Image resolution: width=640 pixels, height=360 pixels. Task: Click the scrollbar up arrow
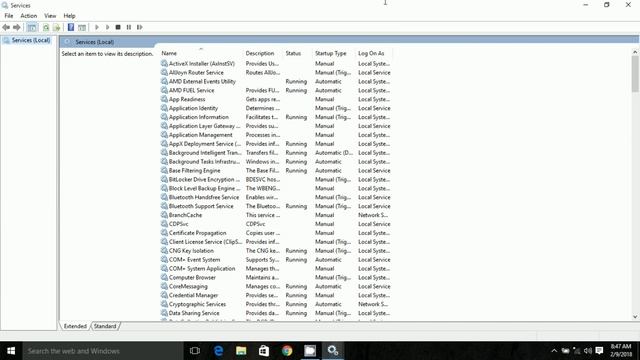[x=635, y=52]
